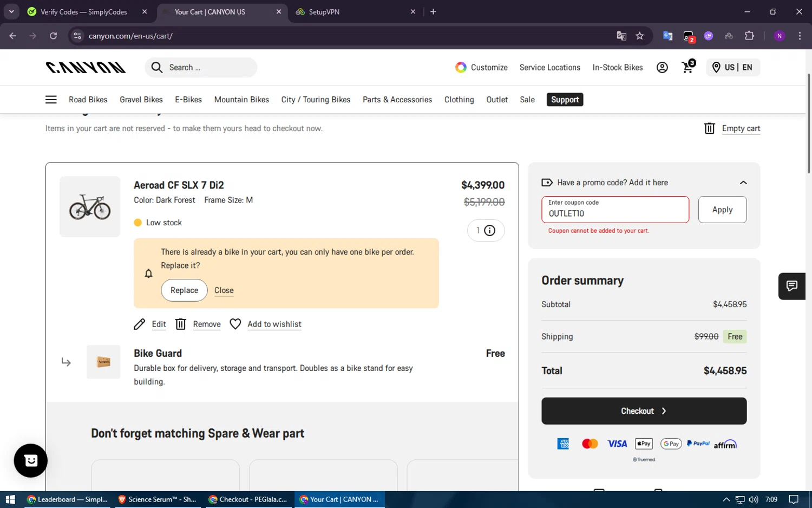
Task: Open the browser extensions puzzle icon
Action: [749, 36]
